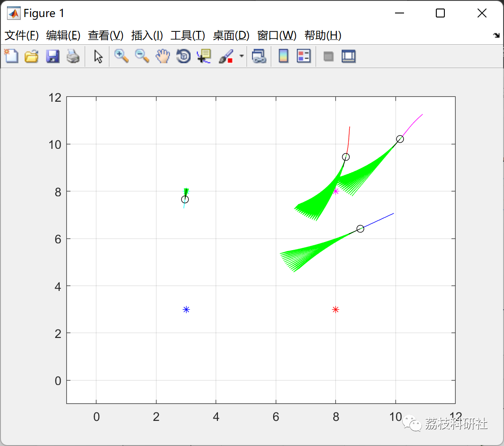The image size is (504, 446).
Task: Toggle the Brush data tool
Action: [x=226, y=56]
